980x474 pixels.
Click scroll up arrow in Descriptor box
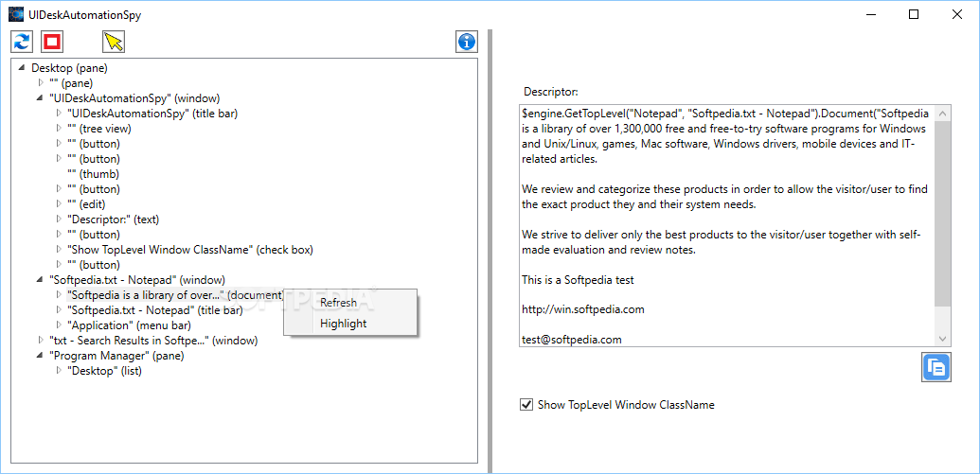942,114
